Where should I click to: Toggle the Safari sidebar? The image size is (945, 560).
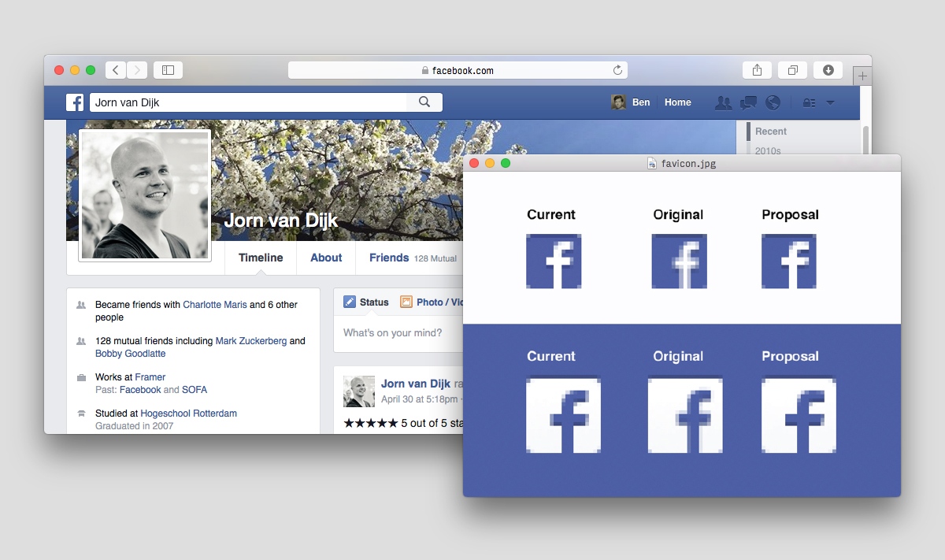(168, 70)
